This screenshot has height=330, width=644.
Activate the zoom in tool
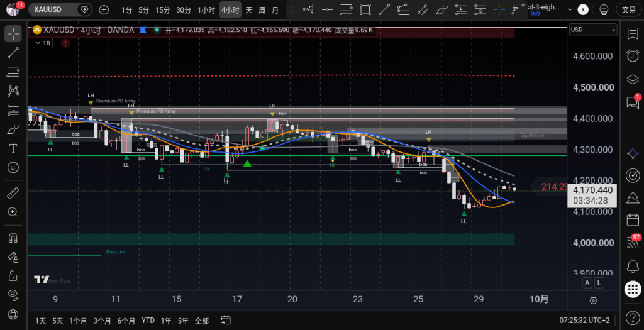13,212
